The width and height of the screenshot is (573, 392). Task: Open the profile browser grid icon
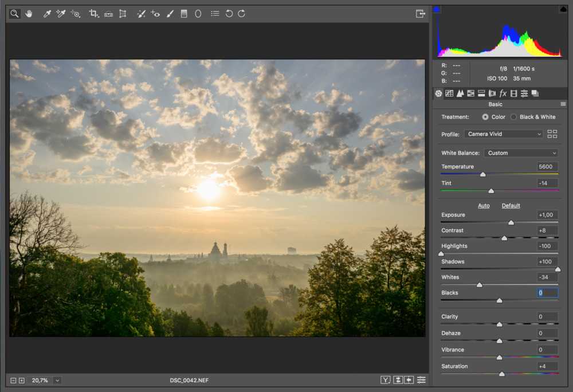[552, 134]
